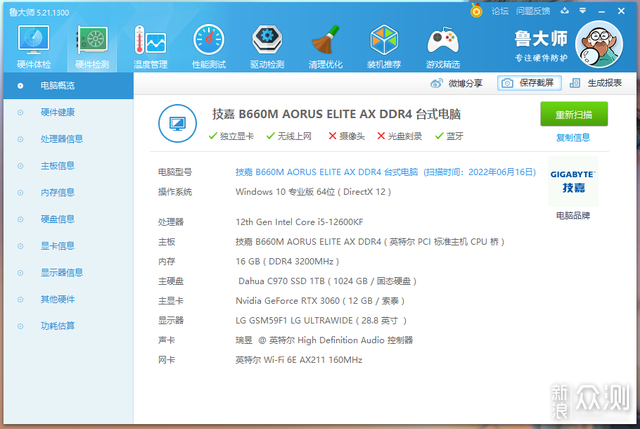The width and height of the screenshot is (640, 429).
Task: Click the 鲁大师 cartoon avatar
Action: click(599, 44)
